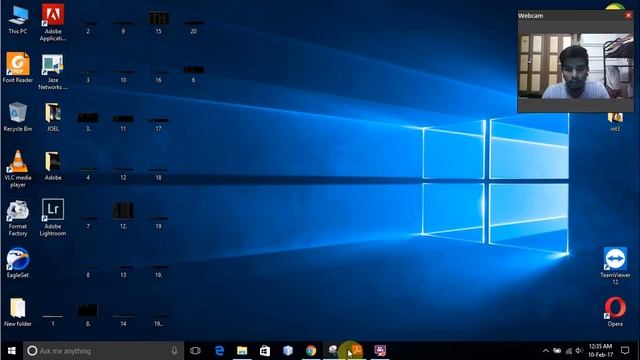Open the Windows Store taskbar icon

265,351
